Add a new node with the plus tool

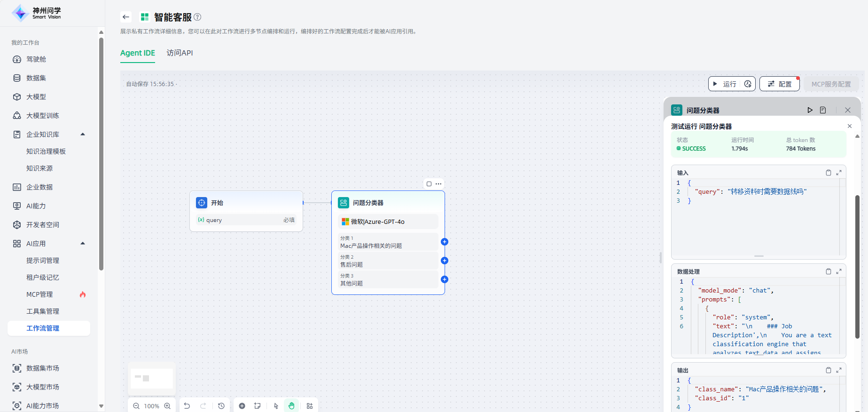point(242,406)
